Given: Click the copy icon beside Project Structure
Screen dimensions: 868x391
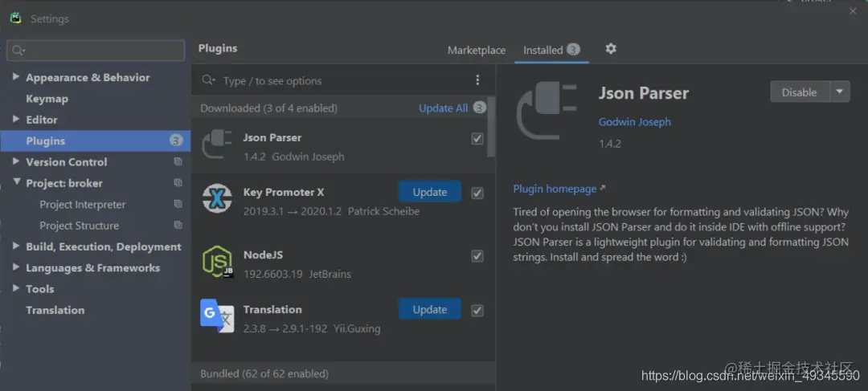Looking at the screenshot, I should (x=178, y=225).
